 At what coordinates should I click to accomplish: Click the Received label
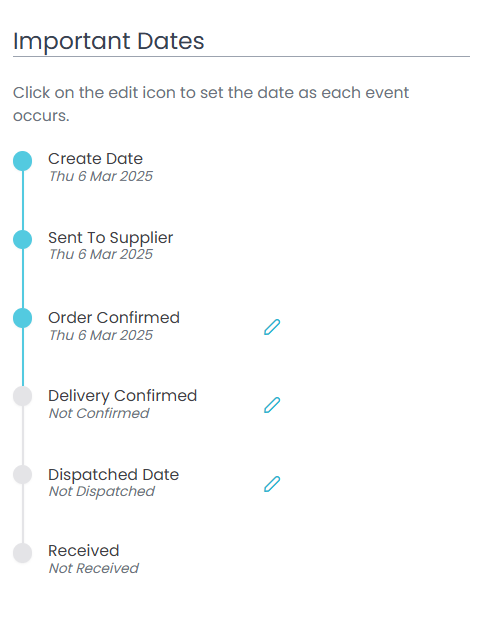point(84,551)
